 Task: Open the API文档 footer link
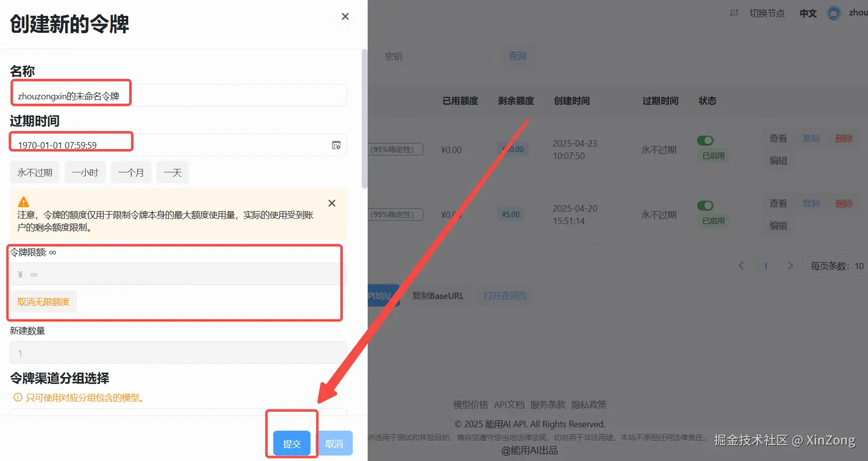pyautogui.click(x=509, y=404)
